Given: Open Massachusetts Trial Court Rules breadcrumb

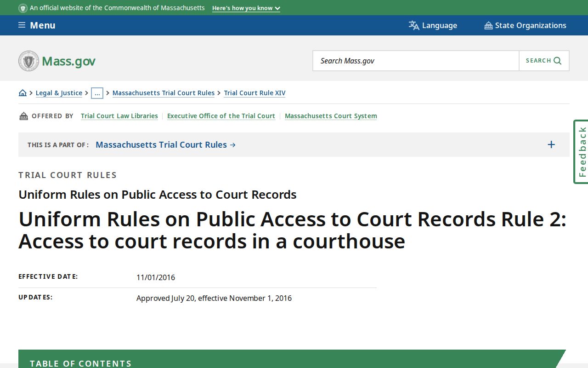Looking at the screenshot, I should pos(164,93).
